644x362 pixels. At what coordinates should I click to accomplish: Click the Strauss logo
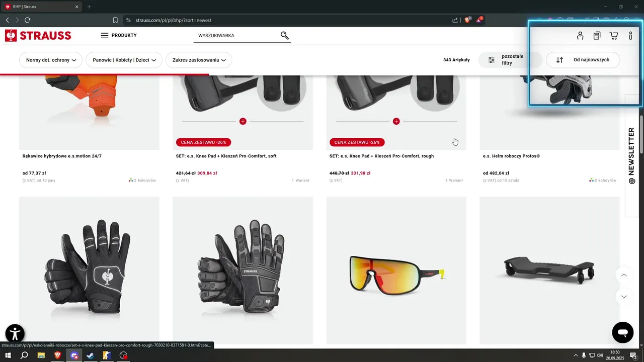tap(38, 35)
